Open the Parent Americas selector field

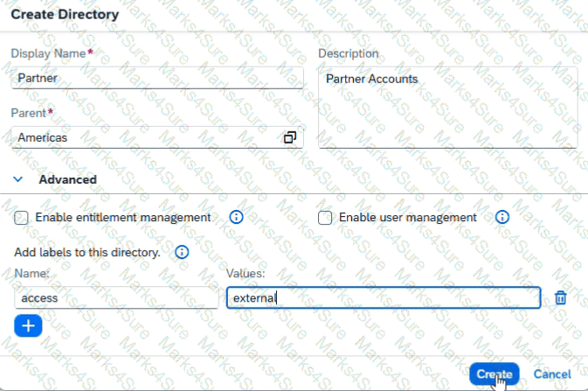coord(157,137)
